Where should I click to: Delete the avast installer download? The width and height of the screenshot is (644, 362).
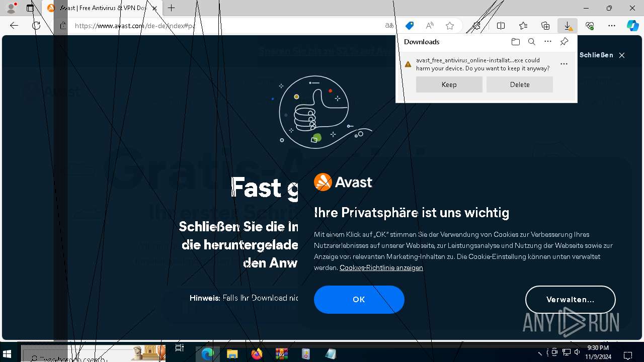pos(520,84)
